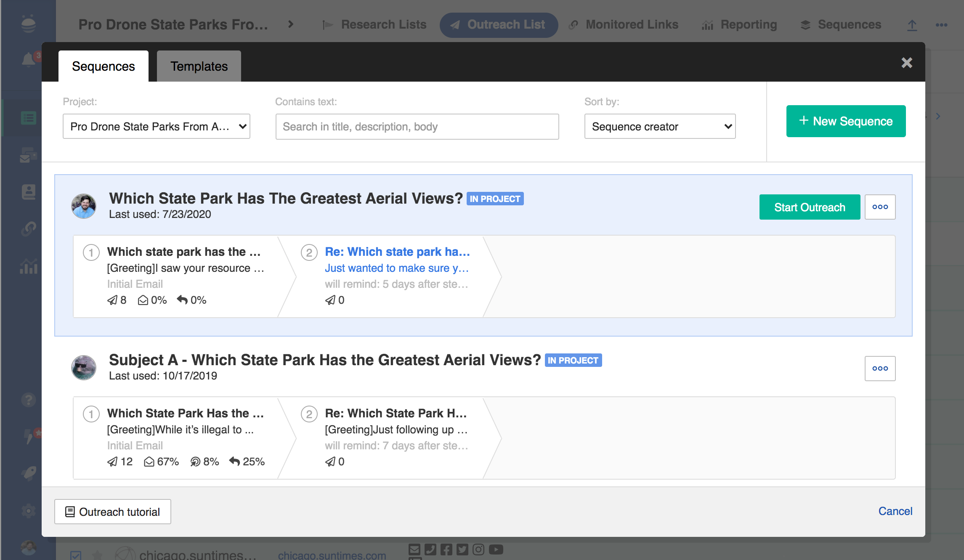
Task: Click the upload arrow icon in top bar
Action: point(912,25)
